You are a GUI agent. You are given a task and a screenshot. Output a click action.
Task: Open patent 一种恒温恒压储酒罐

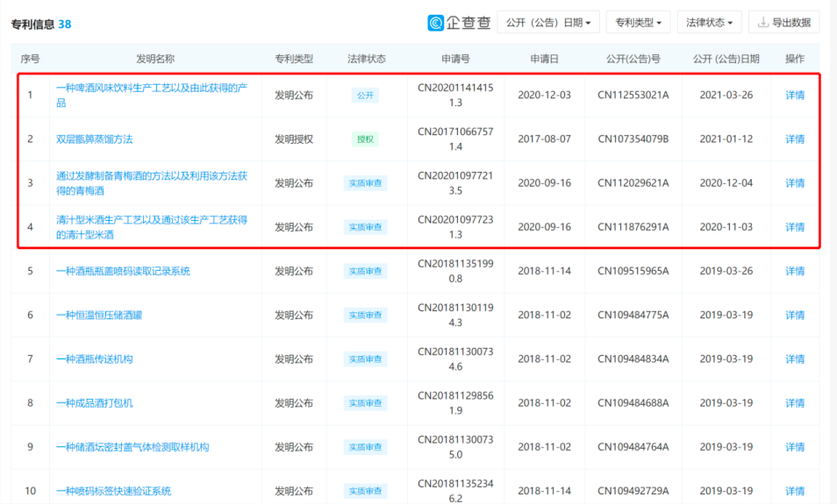[99, 316]
